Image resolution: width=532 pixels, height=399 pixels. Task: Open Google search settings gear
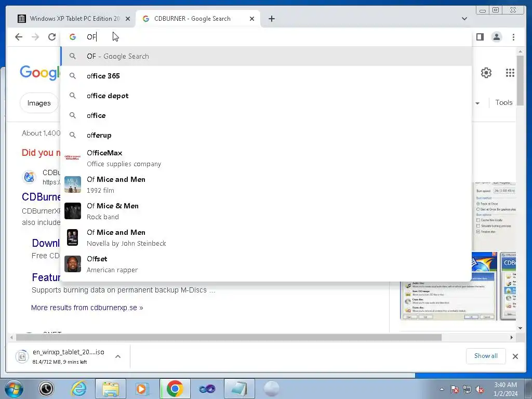tap(486, 73)
